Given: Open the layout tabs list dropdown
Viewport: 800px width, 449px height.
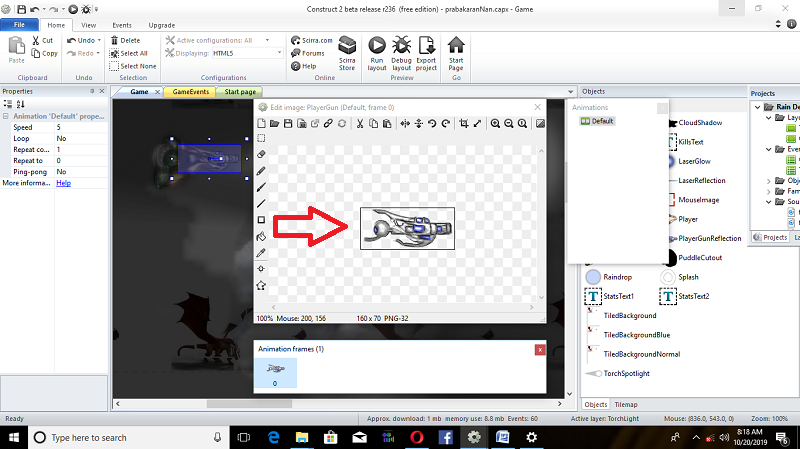Looking at the screenshot, I should tap(570, 92).
